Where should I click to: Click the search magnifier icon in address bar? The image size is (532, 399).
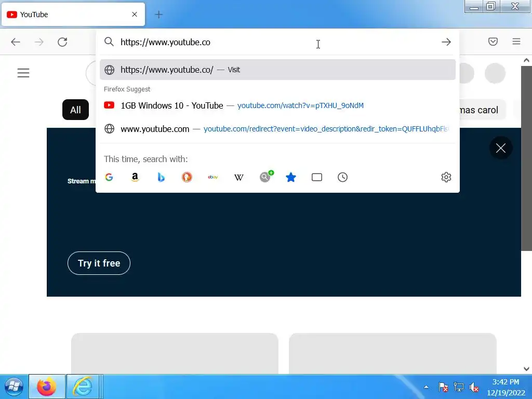coord(109,42)
